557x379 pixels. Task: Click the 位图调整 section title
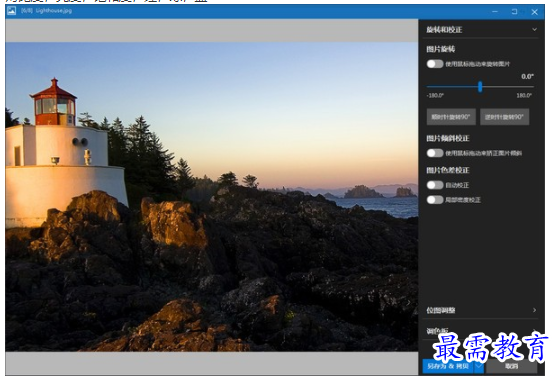tap(440, 310)
